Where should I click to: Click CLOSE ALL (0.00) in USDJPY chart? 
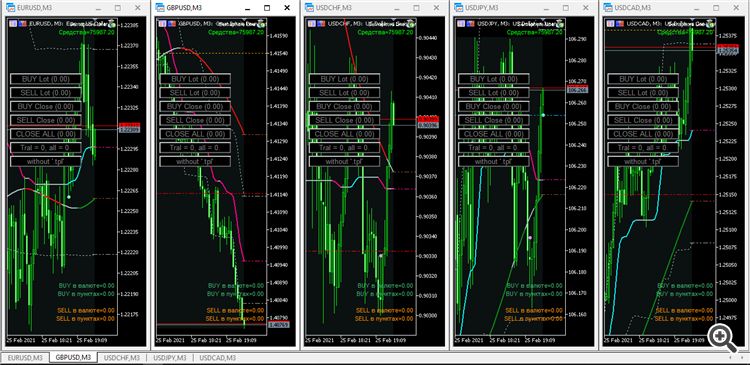click(494, 134)
